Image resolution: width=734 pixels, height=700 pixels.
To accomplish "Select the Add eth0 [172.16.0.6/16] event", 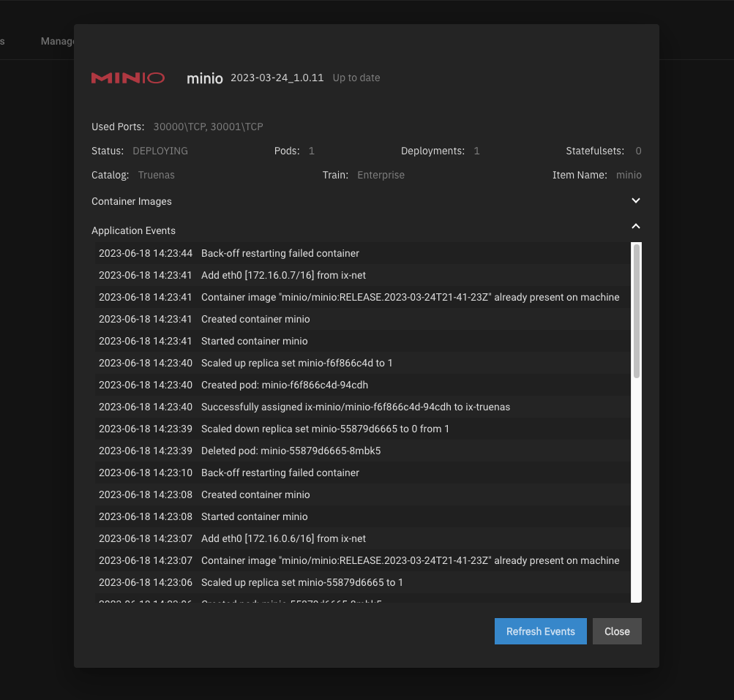I will point(363,539).
